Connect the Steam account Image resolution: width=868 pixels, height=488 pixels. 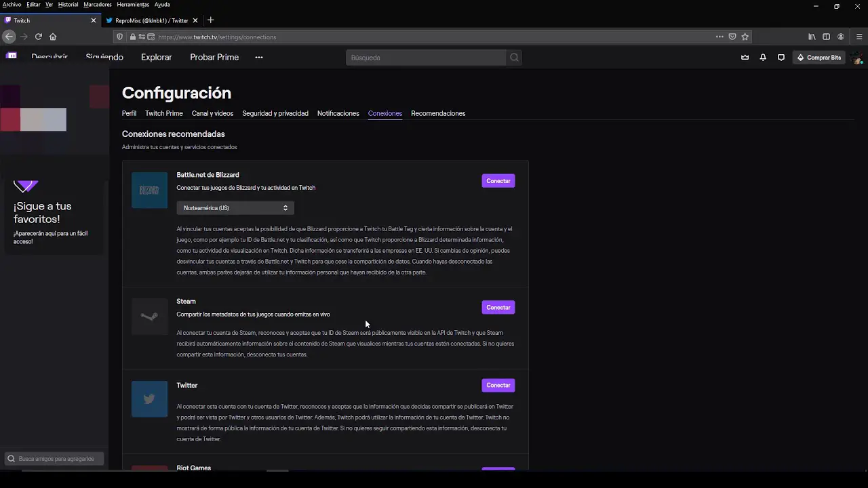tap(498, 308)
